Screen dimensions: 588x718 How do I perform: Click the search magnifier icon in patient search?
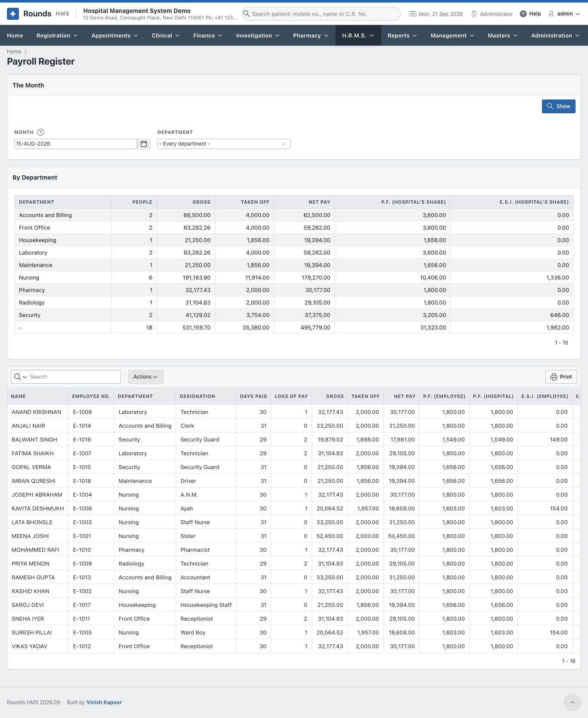click(x=246, y=14)
